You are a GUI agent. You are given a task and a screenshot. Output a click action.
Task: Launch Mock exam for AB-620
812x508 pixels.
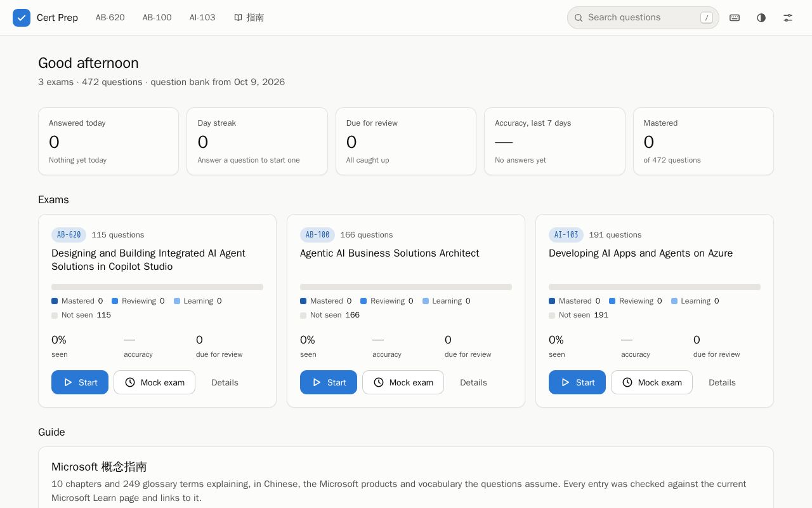[x=154, y=382]
